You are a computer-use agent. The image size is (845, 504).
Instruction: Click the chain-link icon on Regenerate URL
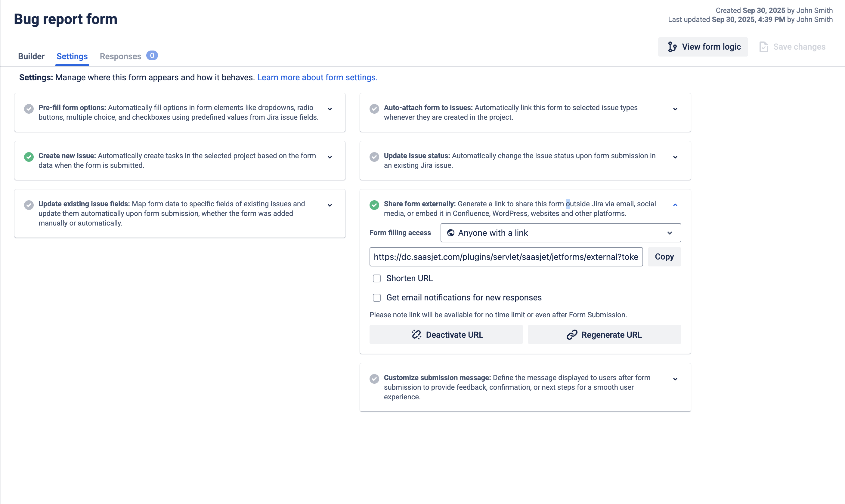pos(572,334)
